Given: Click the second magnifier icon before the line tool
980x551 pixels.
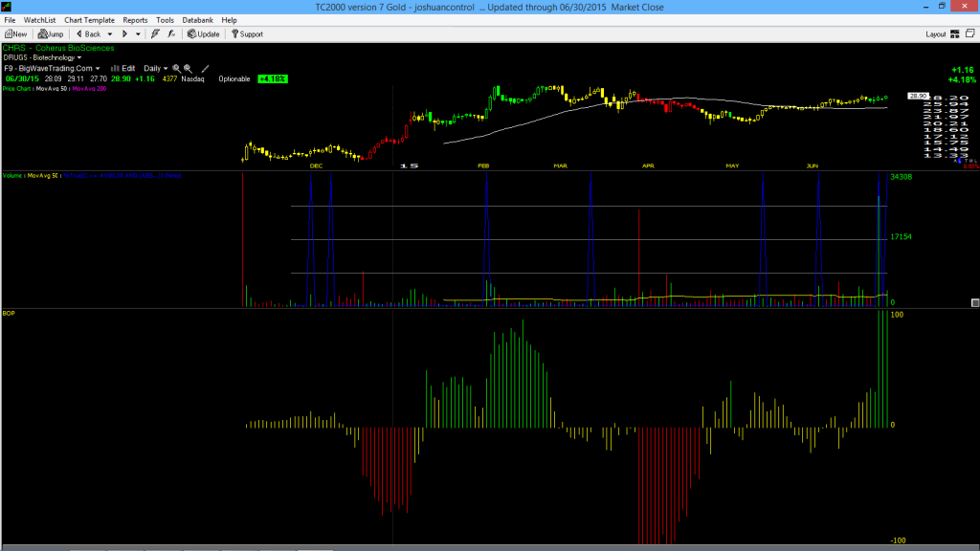Looking at the screenshot, I should [x=188, y=69].
